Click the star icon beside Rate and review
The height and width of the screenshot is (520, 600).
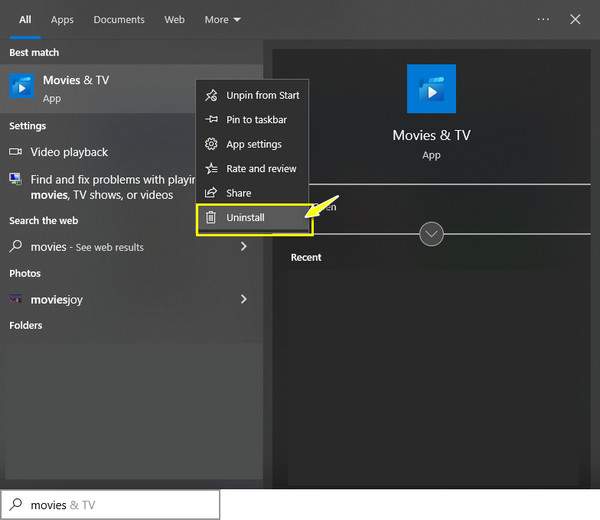(x=211, y=168)
